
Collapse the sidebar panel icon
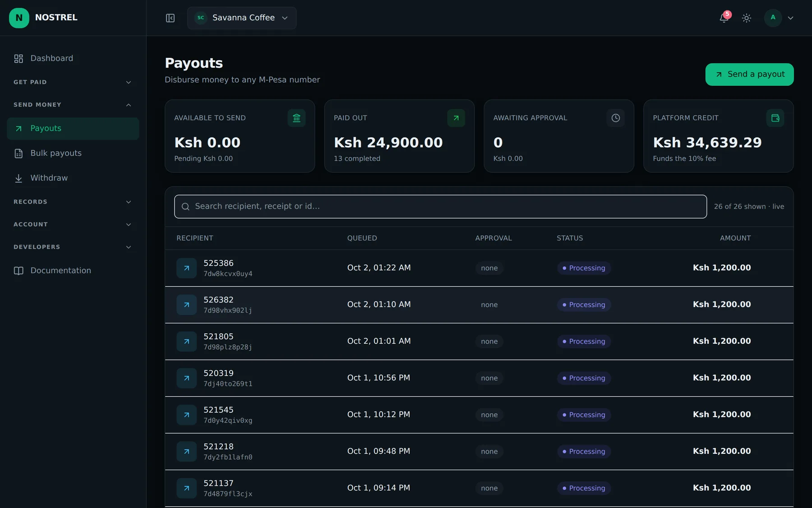[x=170, y=18]
